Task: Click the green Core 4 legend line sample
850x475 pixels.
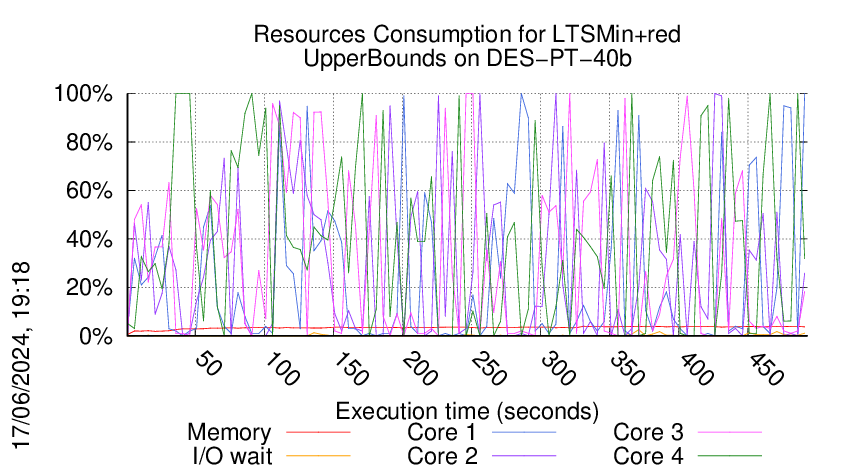Action: point(730,456)
